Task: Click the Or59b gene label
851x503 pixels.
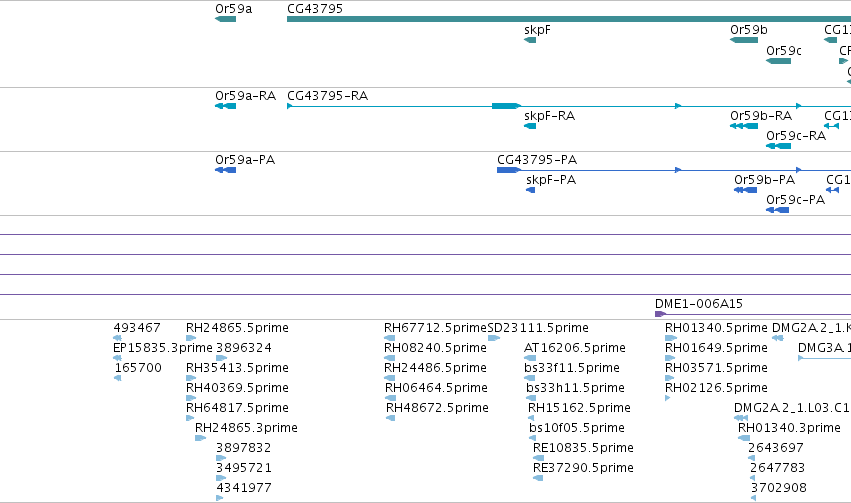Action: point(748,30)
